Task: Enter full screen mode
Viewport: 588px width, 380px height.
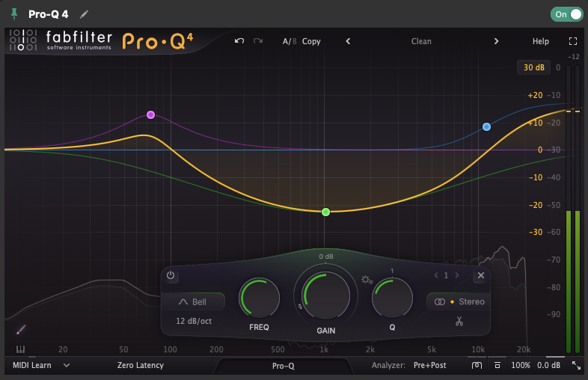Action: click(x=572, y=41)
